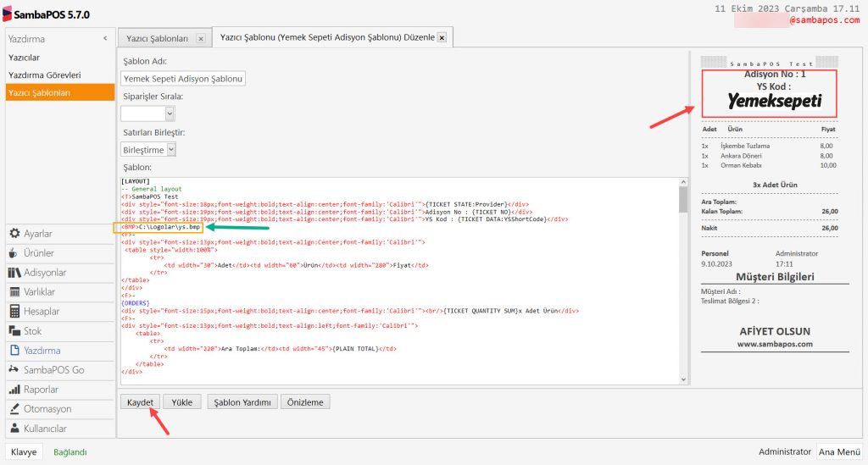
Task: Click the BMP logo path line
Action: click(x=161, y=227)
